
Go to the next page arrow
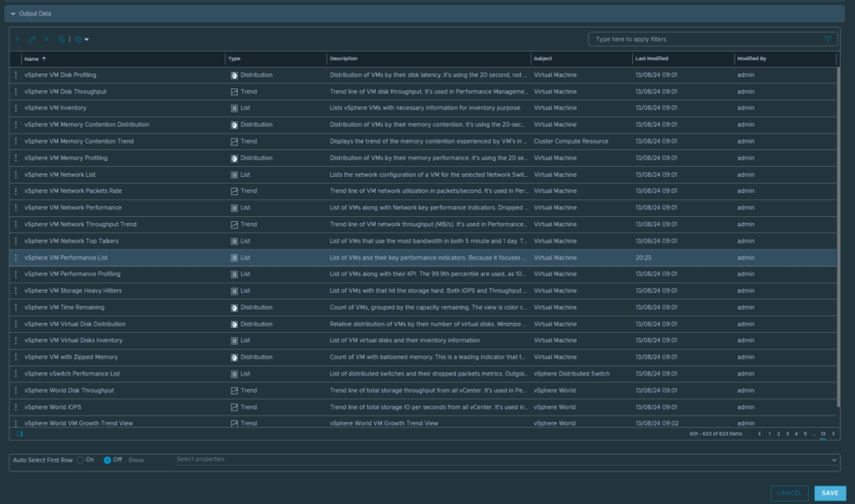(833, 434)
